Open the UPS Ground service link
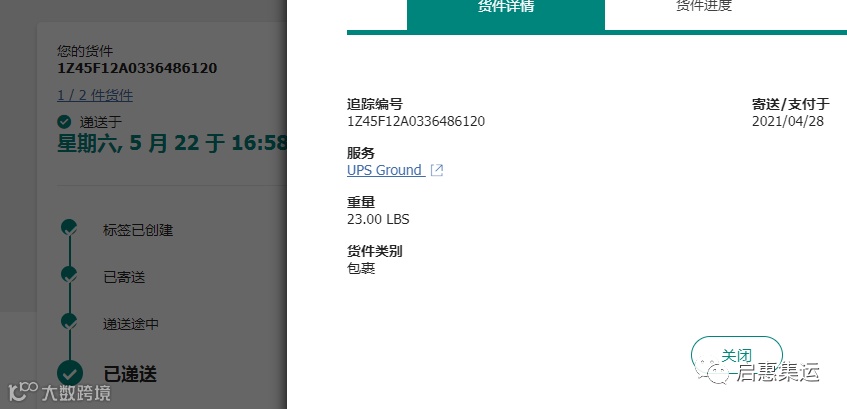Screen dimensions: 847x409 (x=386, y=170)
